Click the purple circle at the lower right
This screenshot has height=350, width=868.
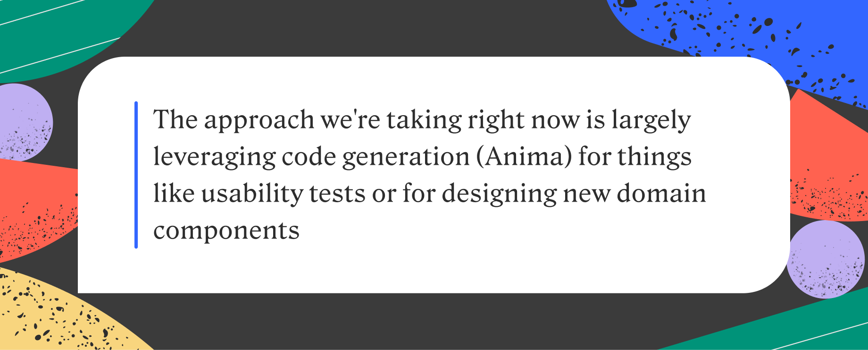[826, 259]
